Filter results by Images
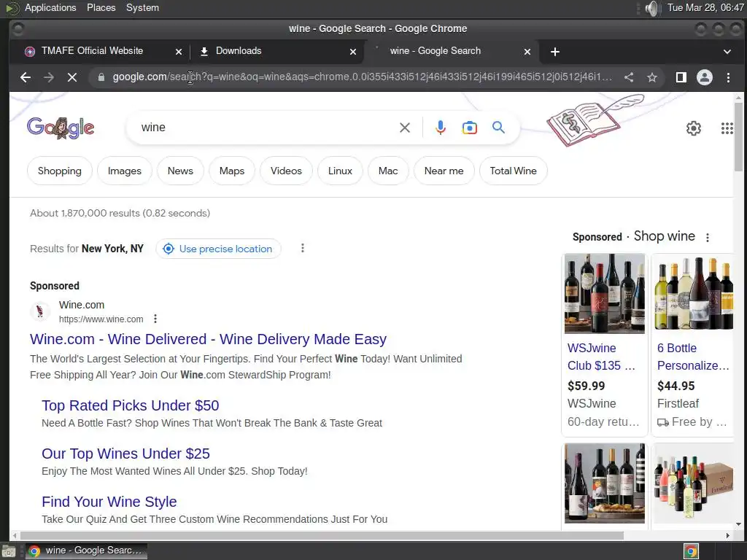 coord(124,171)
